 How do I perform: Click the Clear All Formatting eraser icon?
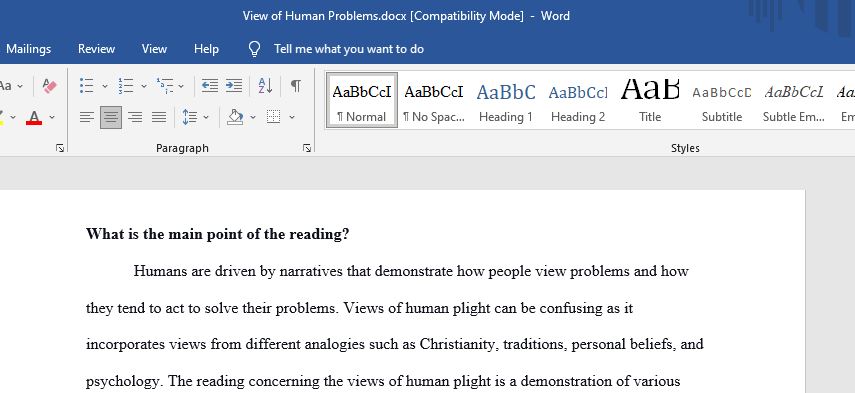click(x=49, y=86)
